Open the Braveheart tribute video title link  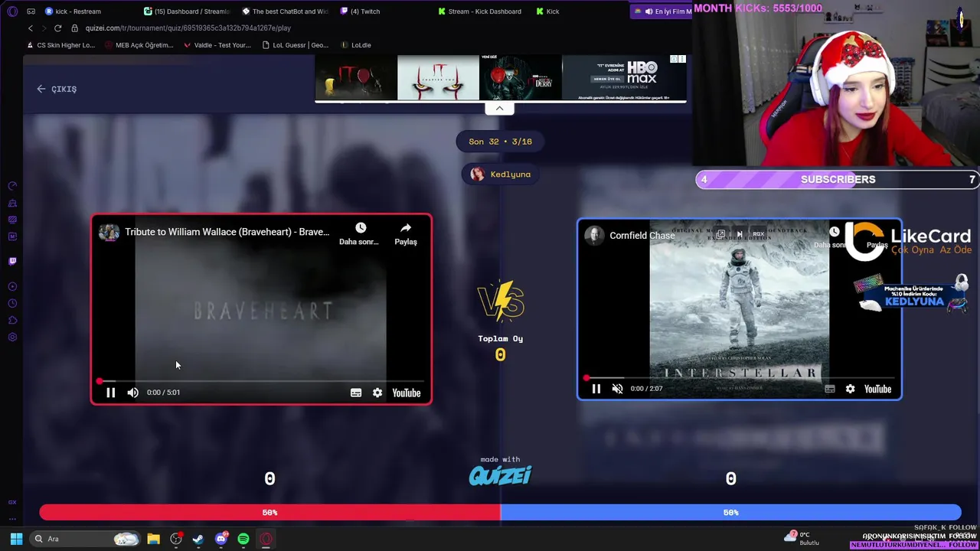[227, 232]
